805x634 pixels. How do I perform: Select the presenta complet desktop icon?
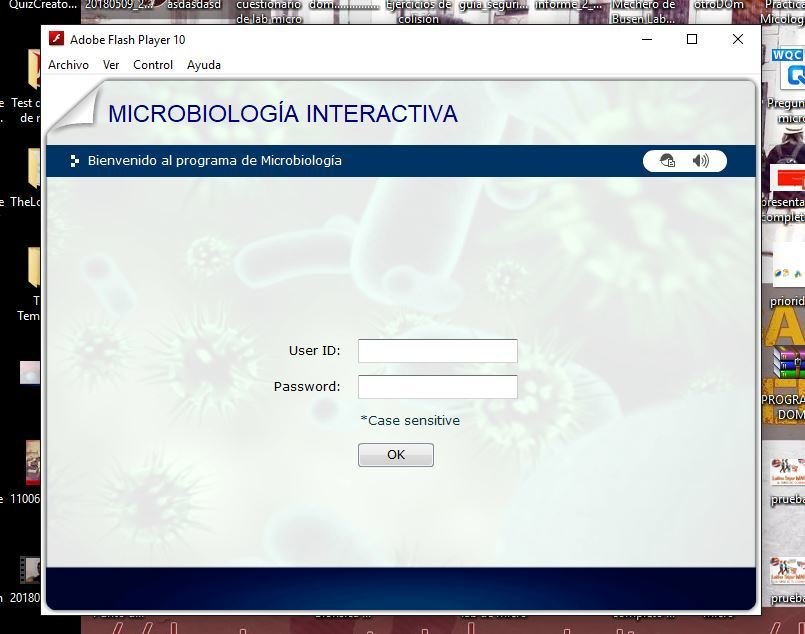(787, 180)
